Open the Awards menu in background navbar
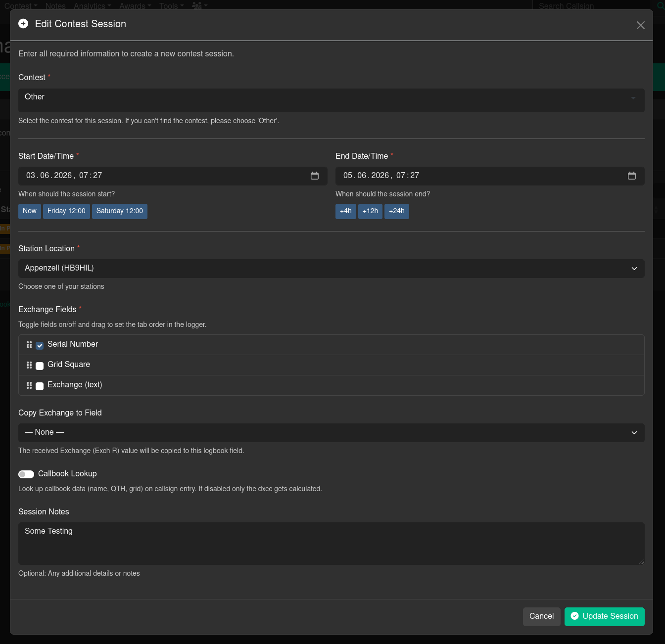The width and height of the screenshot is (665, 644). coord(135,6)
